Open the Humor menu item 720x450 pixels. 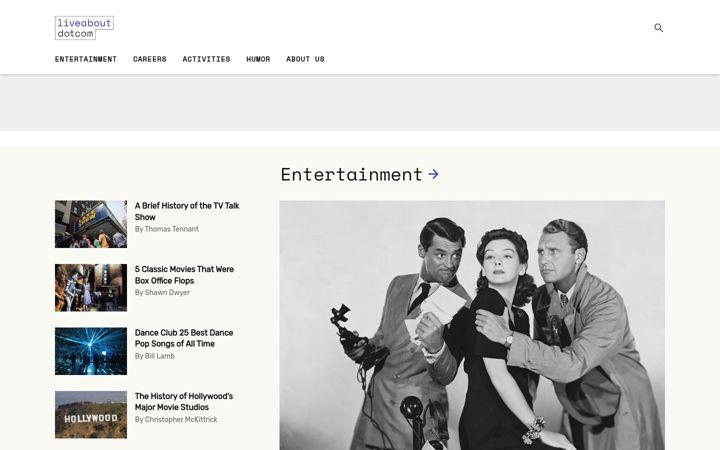tap(258, 59)
